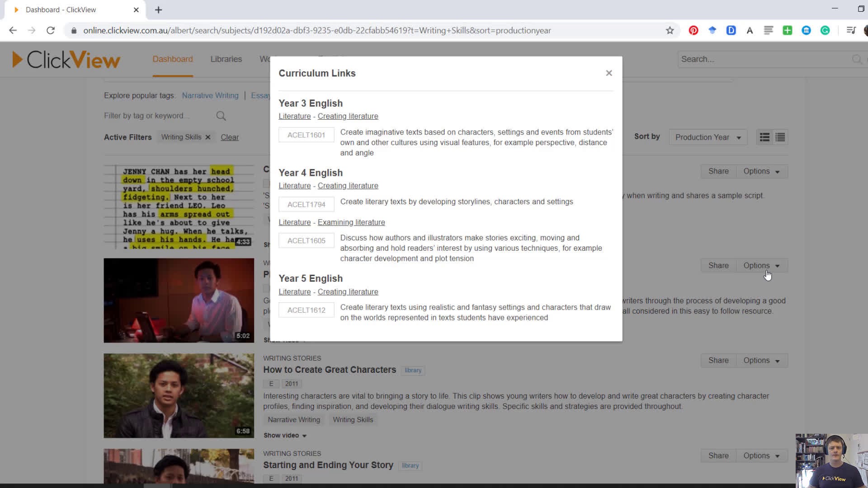868x488 pixels.
Task: Open Year 5 Creating literature link
Action: coord(348,292)
